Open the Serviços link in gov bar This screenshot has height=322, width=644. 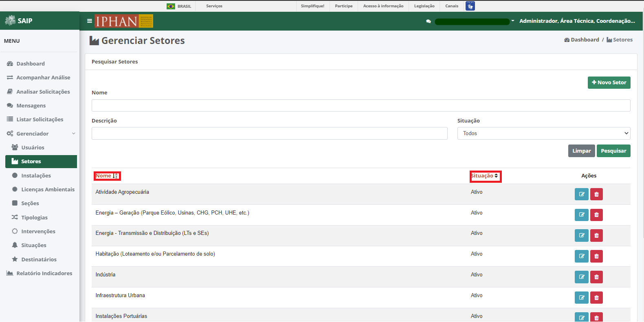click(214, 6)
